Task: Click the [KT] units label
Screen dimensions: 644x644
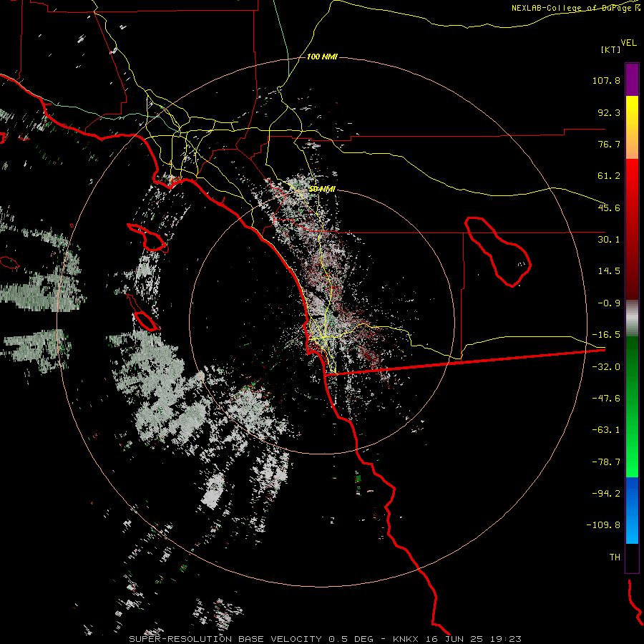Action: pyautogui.click(x=611, y=49)
